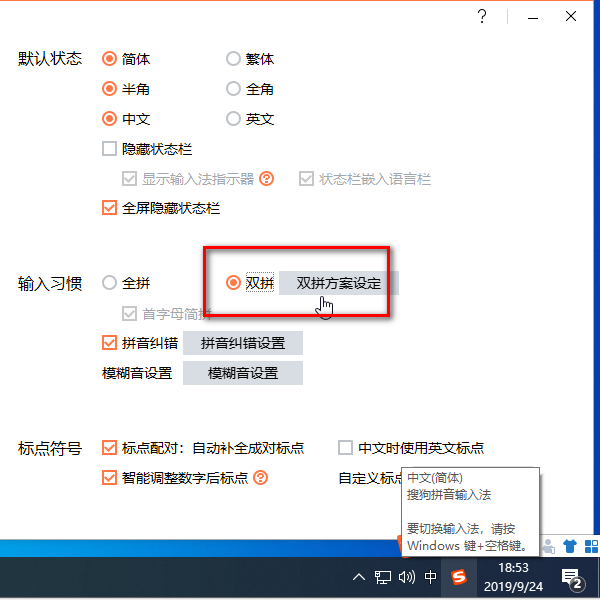Uncheck the 拼音纠错 checkbox
The height and width of the screenshot is (600, 600).
point(109,342)
